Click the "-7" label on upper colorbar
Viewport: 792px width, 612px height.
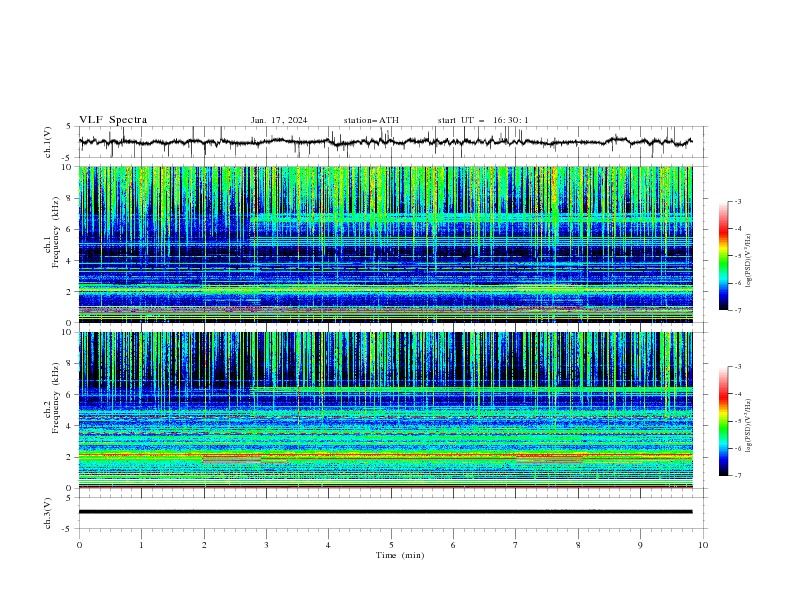point(738,310)
